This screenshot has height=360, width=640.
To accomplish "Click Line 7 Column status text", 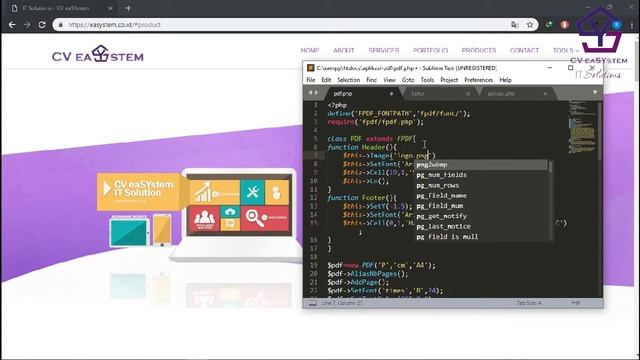I will click(342, 303).
